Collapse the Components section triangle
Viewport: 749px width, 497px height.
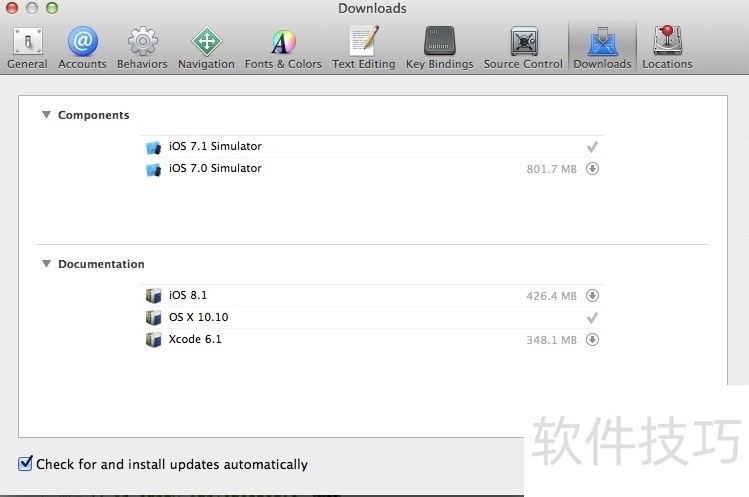coord(46,115)
